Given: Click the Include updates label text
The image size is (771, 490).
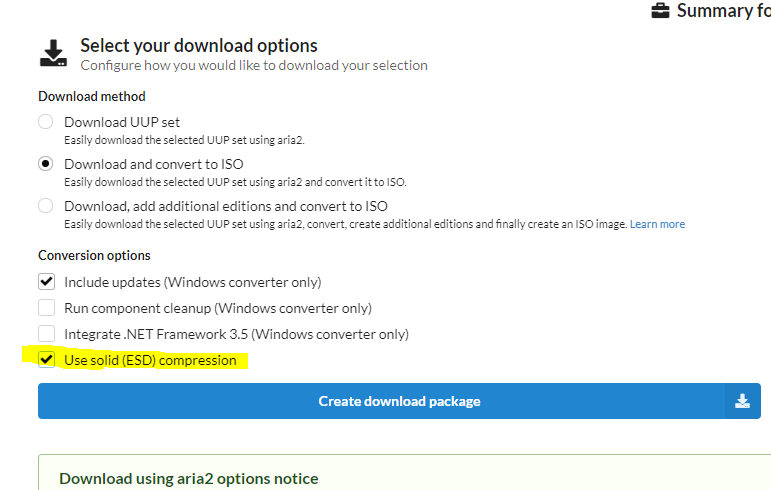Looking at the screenshot, I should (192, 282).
